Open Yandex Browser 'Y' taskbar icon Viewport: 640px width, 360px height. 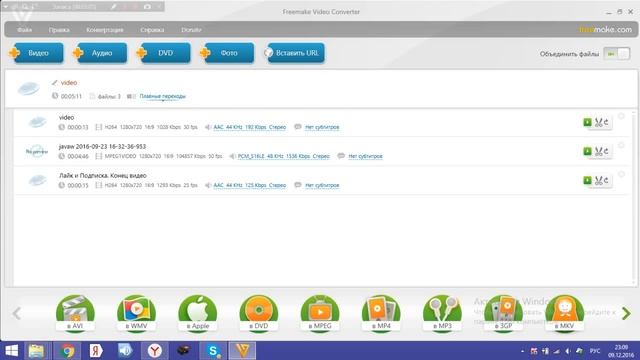click(x=154, y=351)
